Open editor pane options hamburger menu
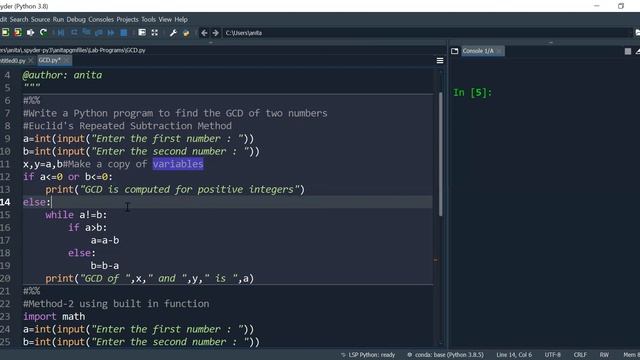This screenshot has width=640, height=360. [440, 61]
